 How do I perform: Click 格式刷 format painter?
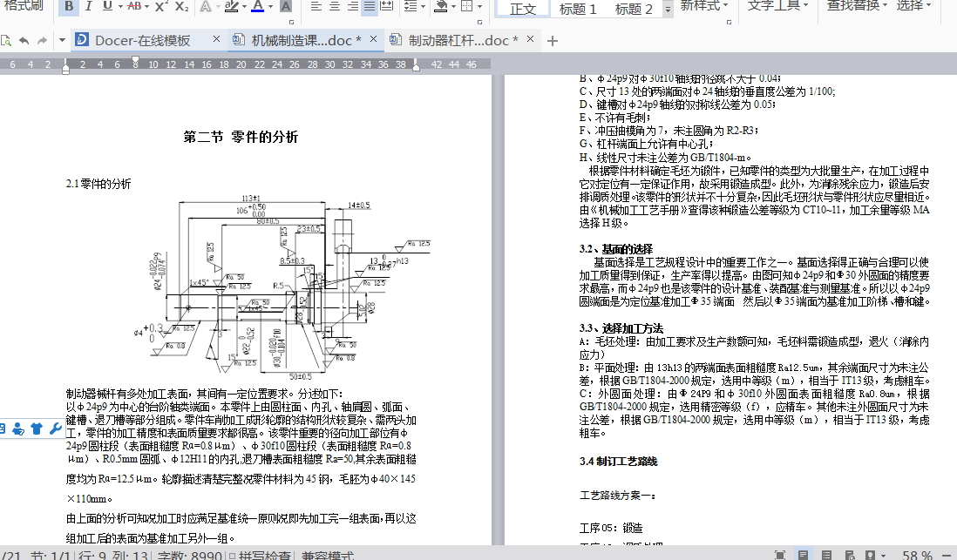click(x=24, y=5)
